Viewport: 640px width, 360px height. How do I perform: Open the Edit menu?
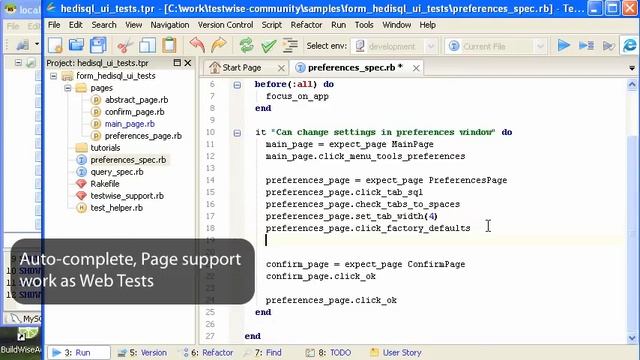pyautogui.click(x=76, y=25)
